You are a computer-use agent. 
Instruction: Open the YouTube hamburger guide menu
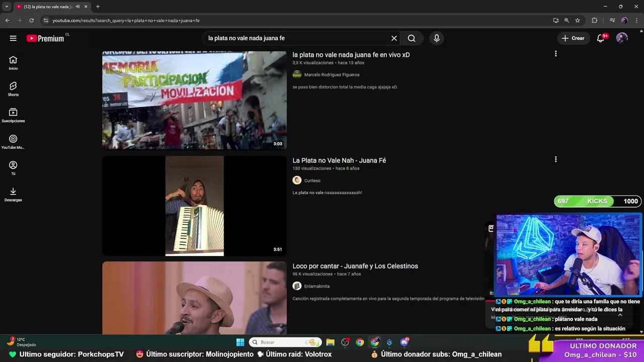[x=13, y=38]
